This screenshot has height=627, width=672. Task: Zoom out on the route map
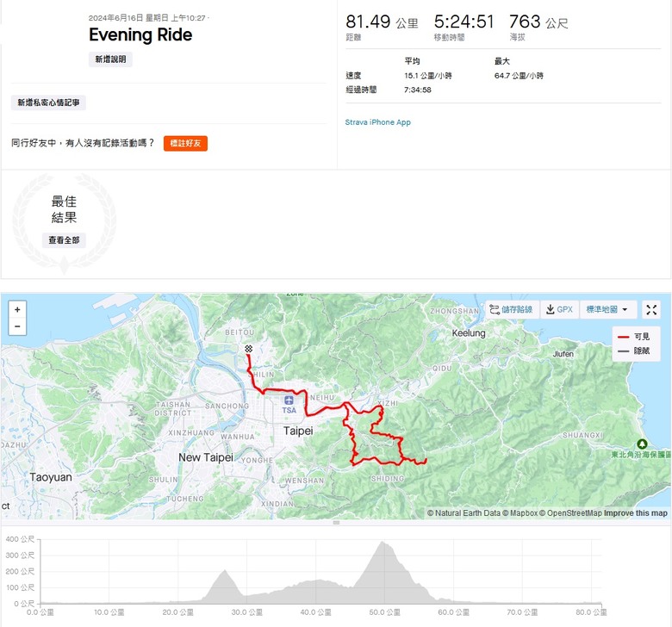tap(18, 327)
